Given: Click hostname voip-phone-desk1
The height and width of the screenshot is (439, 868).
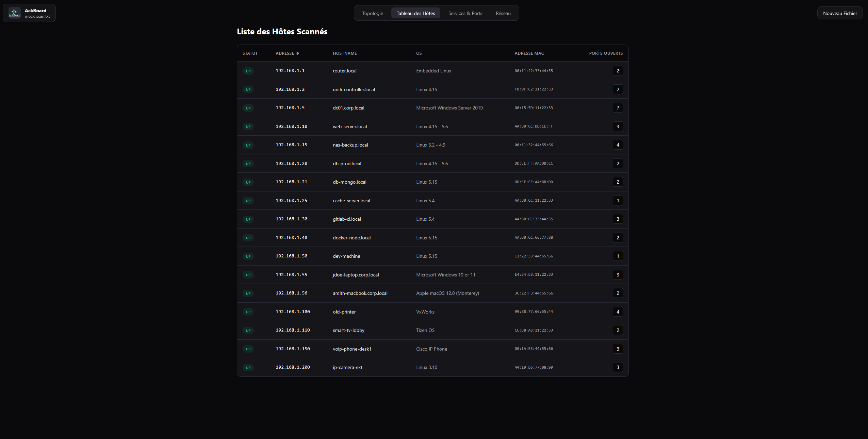Looking at the screenshot, I should click(x=352, y=349).
